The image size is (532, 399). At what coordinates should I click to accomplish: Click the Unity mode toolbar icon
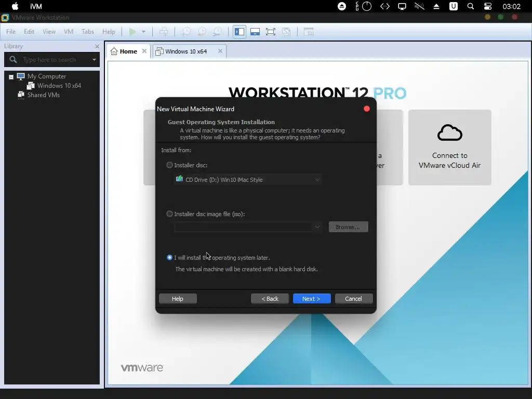click(286, 32)
